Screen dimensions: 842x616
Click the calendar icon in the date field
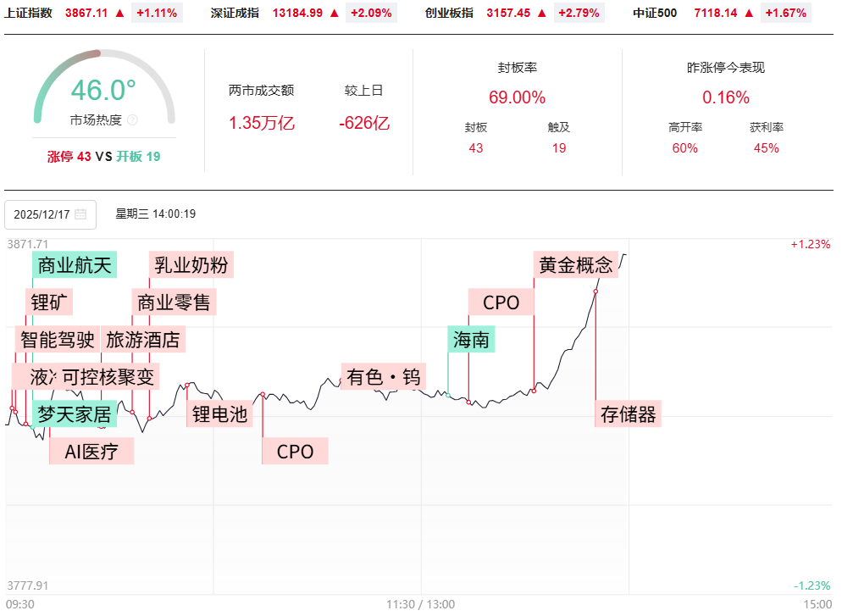click(80, 214)
